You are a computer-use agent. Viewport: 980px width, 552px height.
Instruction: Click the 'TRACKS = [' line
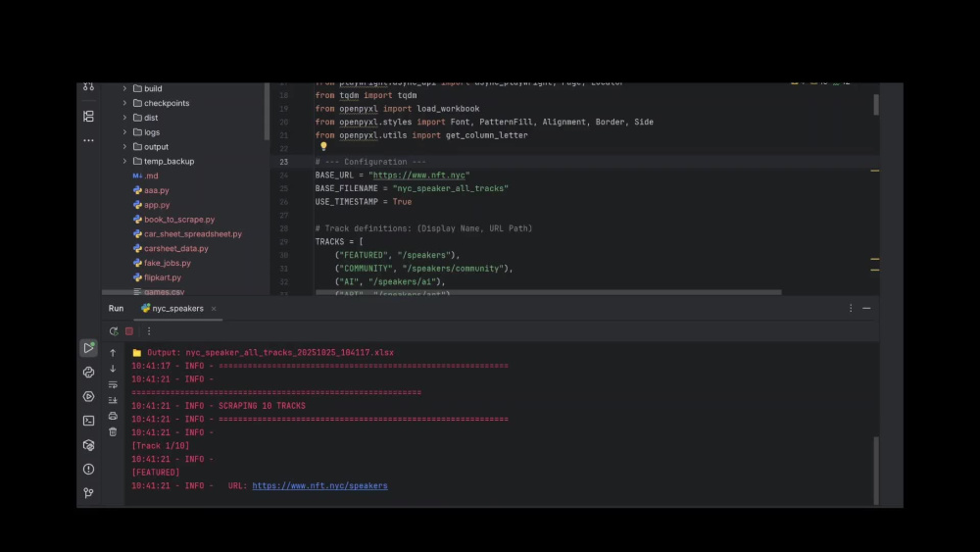pos(339,242)
